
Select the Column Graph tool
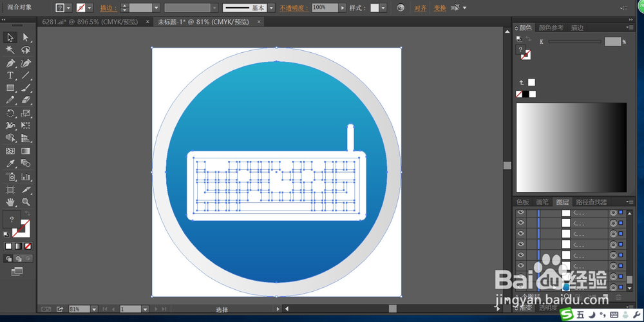(26, 177)
